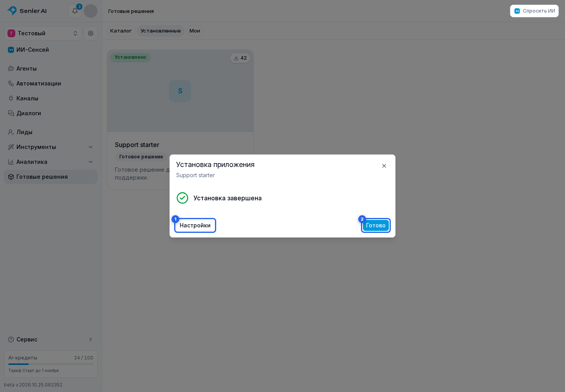Click the Тариф Старт до 1 ноября text
Viewport: 565px width, 392px height.
point(34,370)
